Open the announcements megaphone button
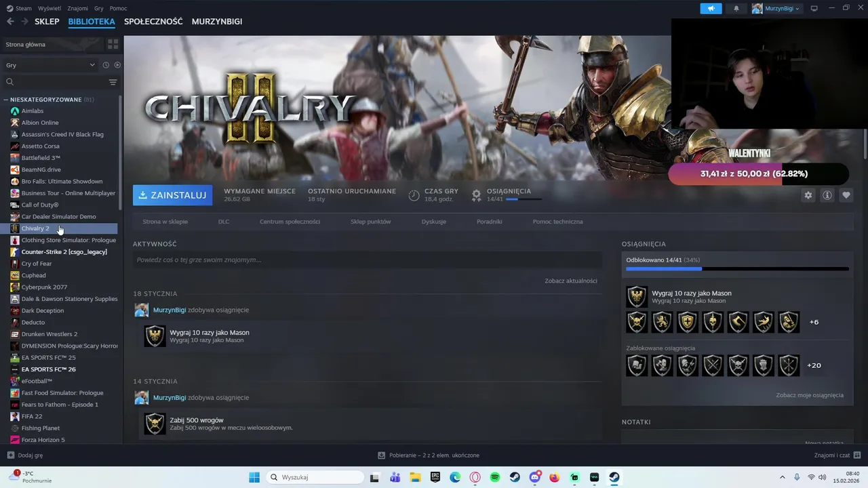The image size is (868, 488). pos(711,8)
